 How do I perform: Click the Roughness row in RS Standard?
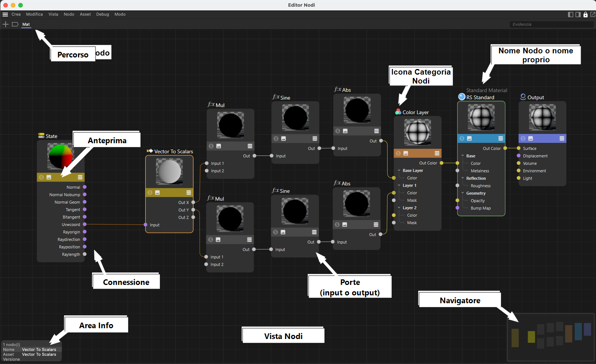pyautogui.click(x=481, y=186)
